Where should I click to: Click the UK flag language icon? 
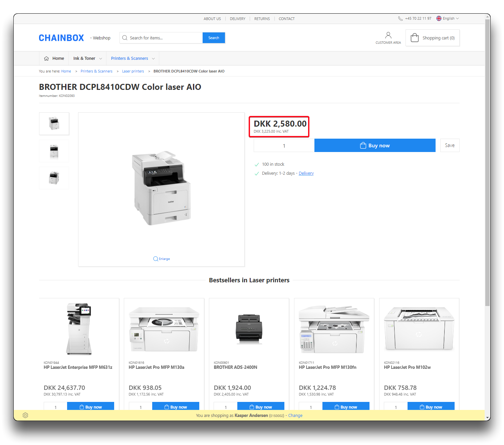[439, 19]
